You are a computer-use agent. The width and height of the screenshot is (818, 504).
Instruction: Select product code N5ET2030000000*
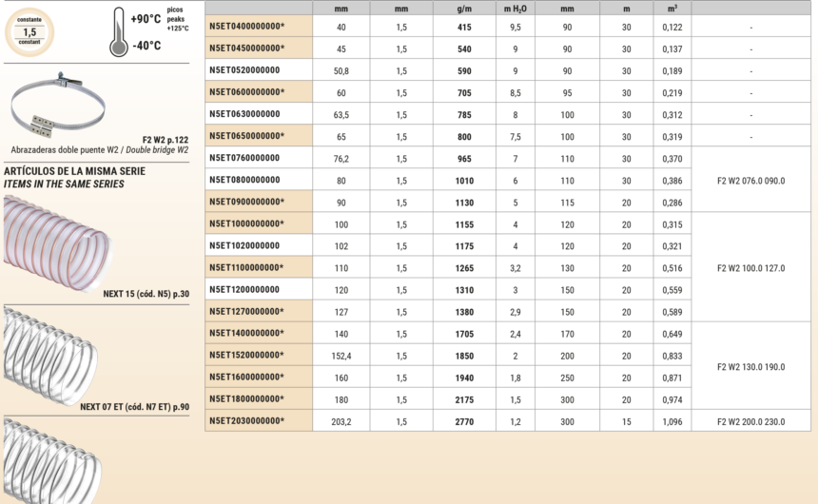click(x=245, y=420)
